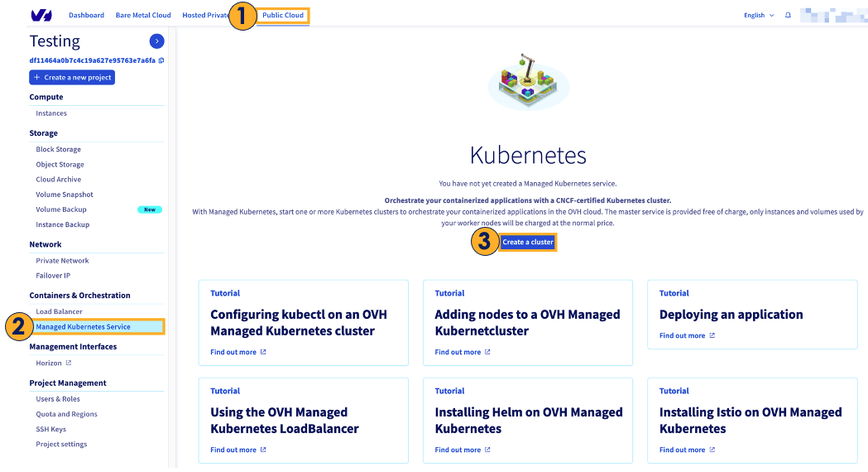Image resolution: width=868 pixels, height=472 pixels.
Task: Open Block Storage
Action: click(x=58, y=149)
